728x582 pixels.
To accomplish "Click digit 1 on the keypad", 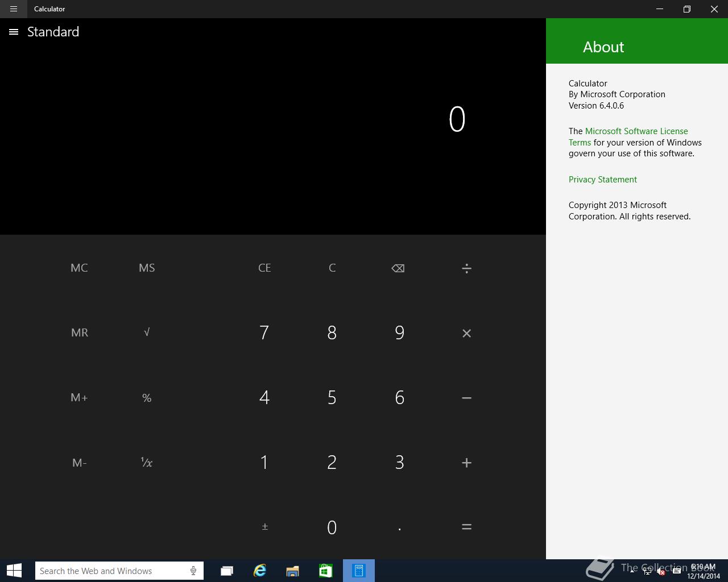I will click(x=264, y=462).
